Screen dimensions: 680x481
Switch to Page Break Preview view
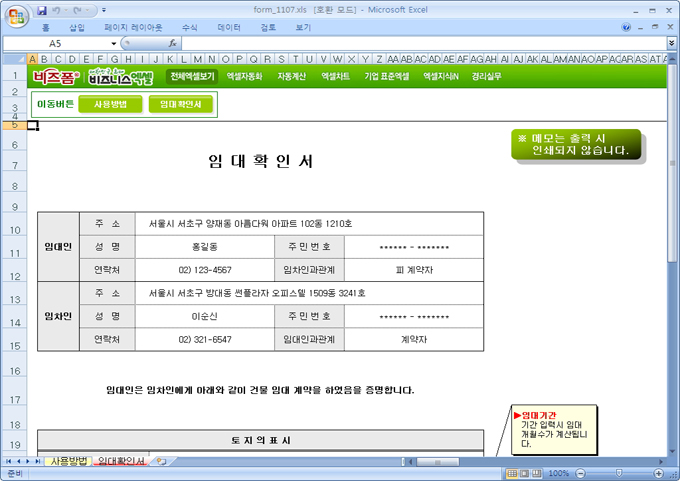point(538,473)
